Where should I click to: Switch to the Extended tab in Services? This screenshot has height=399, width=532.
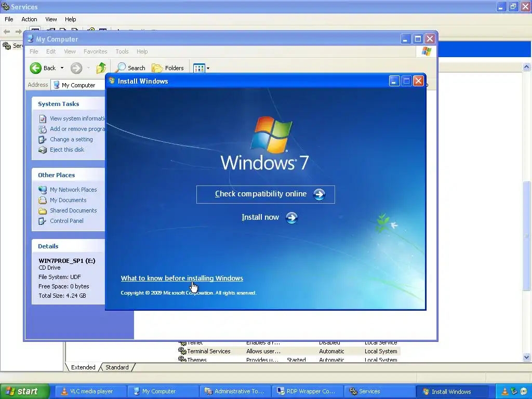click(83, 367)
